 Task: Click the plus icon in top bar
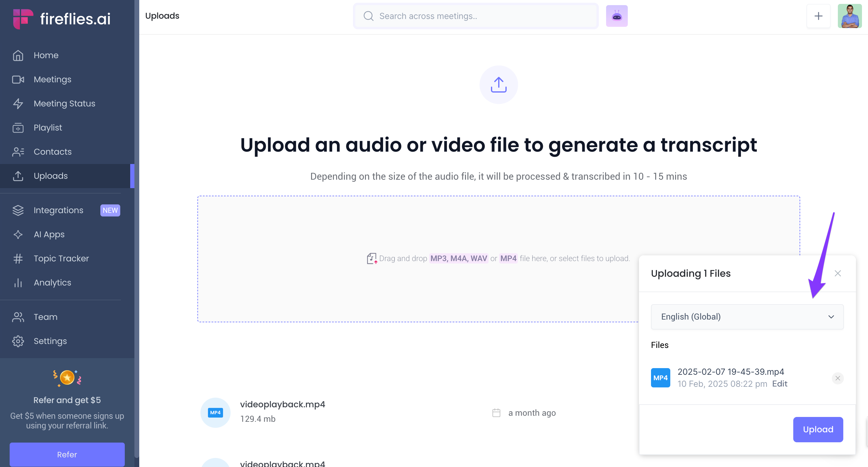click(x=818, y=16)
